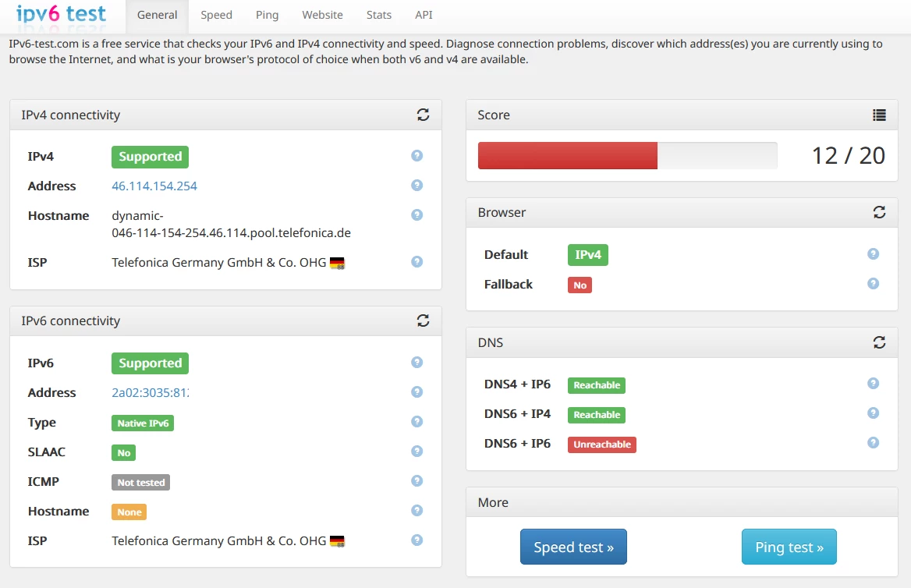Open the Website tab
The width and height of the screenshot is (911, 588).
[x=322, y=15]
